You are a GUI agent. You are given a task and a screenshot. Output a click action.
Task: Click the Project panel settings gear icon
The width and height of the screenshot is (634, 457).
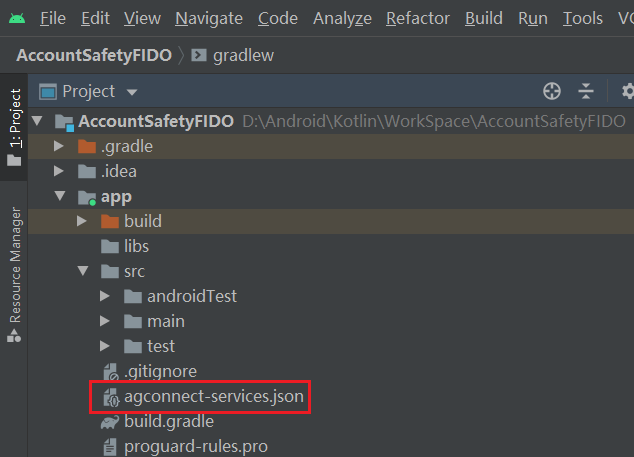pyautogui.click(x=627, y=92)
